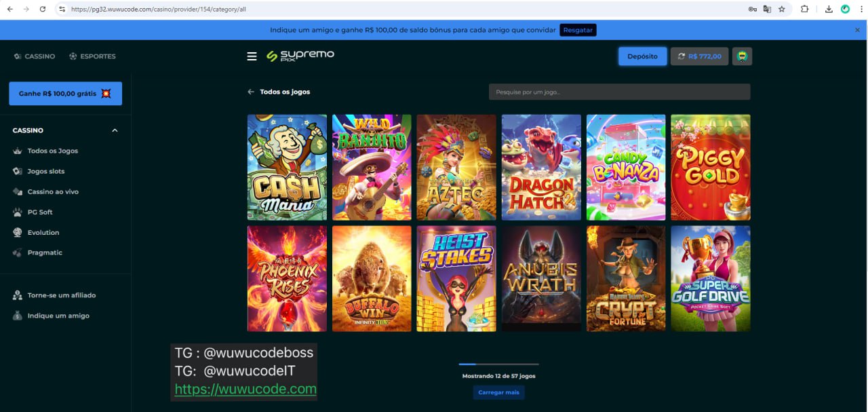
Task: Refresh the R$ 772,00 balance
Action: (680, 56)
